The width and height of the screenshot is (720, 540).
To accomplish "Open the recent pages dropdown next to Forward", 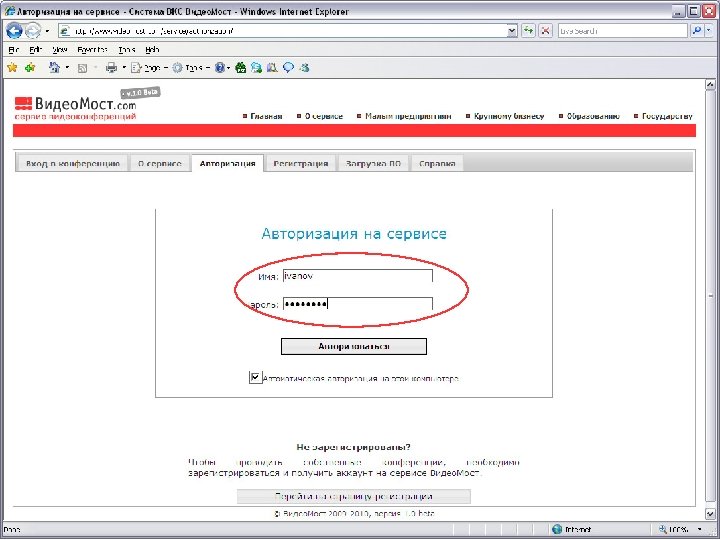I will pyautogui.click(x=47, y=31).
